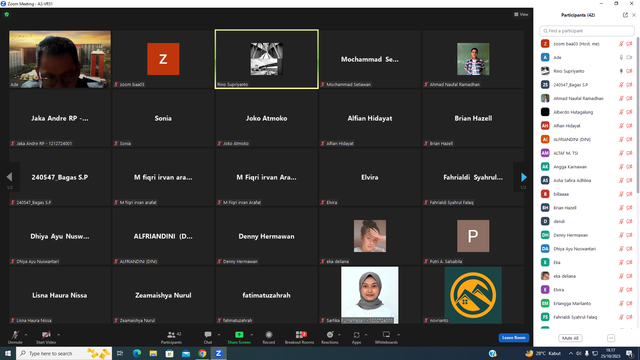Click the Windows taskbar search box
640x360 pixels.
pyautogui.click(x=64, y=353)
